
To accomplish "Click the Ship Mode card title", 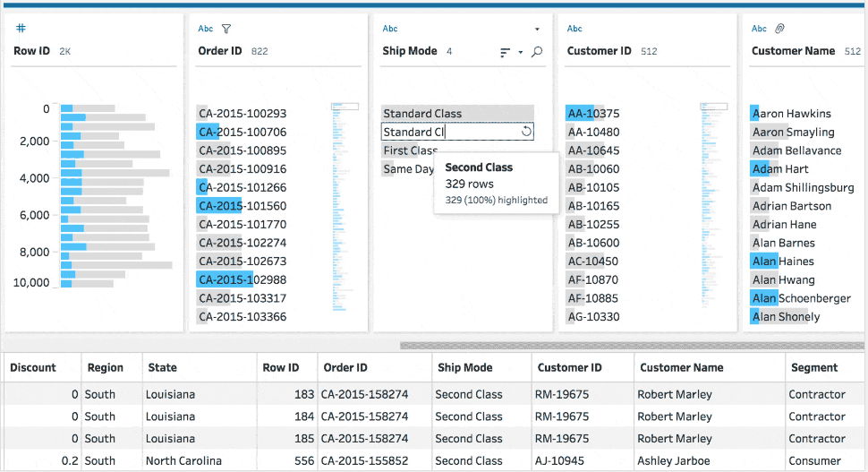I will [410, 51].
